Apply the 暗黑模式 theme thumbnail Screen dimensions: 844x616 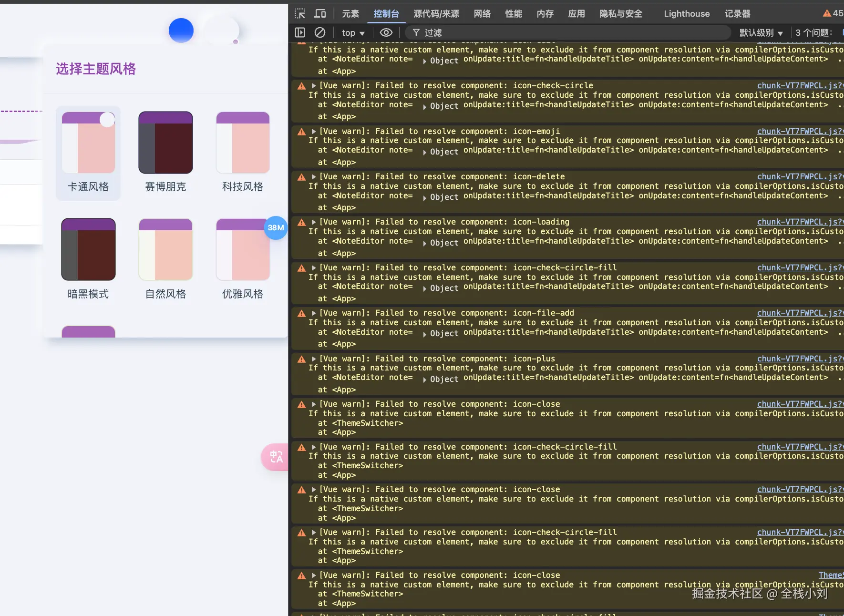click(x=88, y=249)
